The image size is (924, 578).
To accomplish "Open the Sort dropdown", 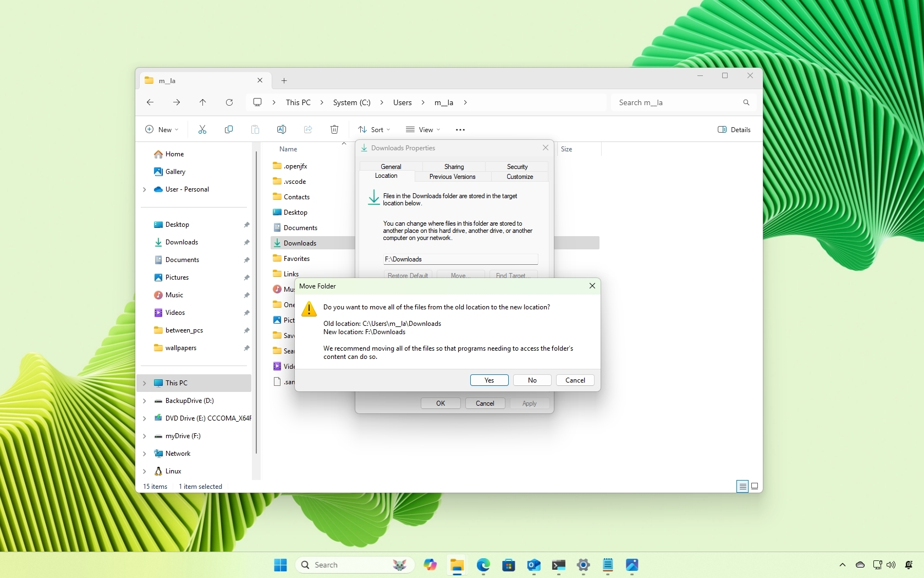I will 375,129.
